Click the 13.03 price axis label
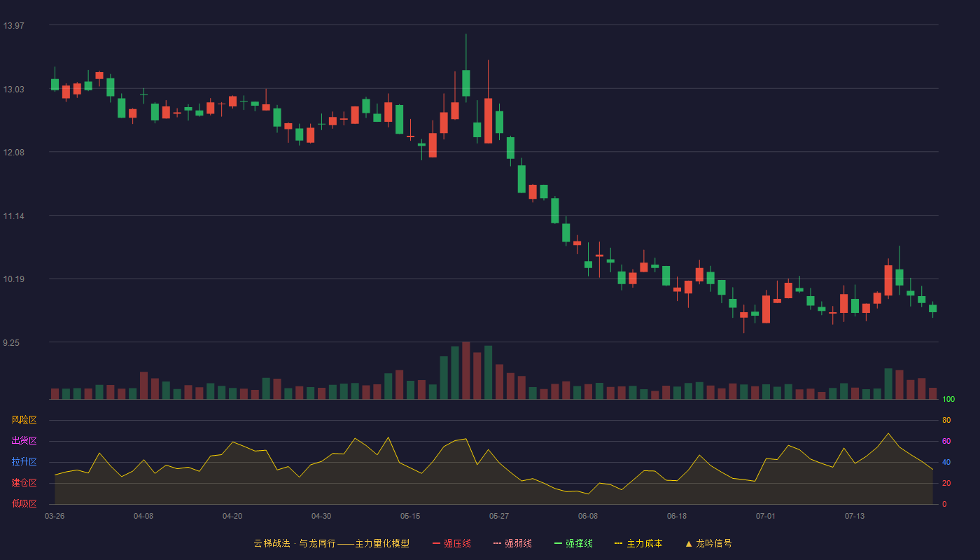Screen dimensions: 980x560 [13, 90]
